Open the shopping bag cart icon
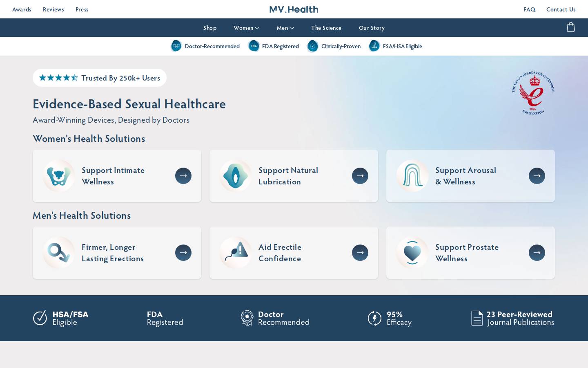This screenshot has height=368, width=588. (x=571, y=27)
